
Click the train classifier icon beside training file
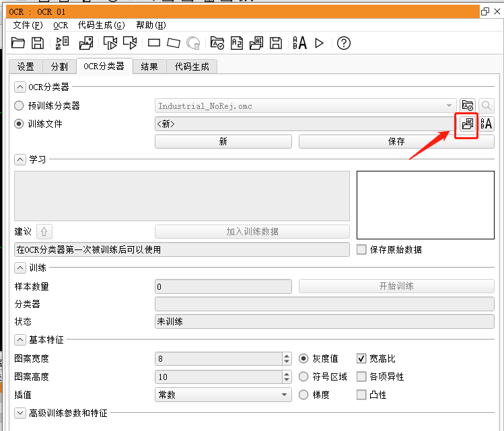(487, 124)
